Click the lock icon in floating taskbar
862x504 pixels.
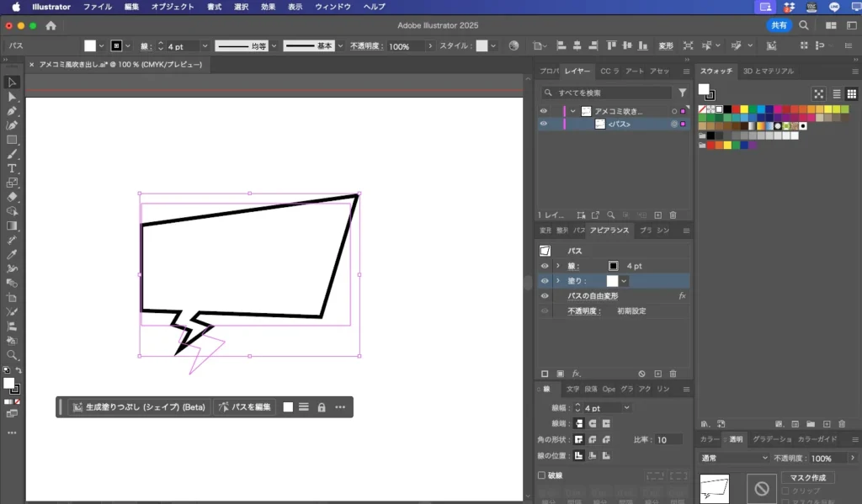point(322,407)
